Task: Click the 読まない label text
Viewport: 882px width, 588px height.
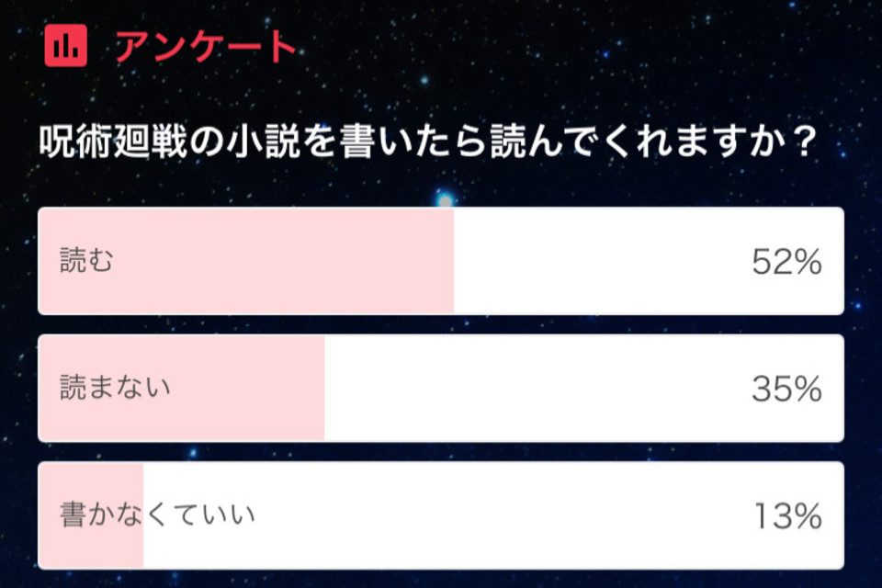Action: coord(116,389)
